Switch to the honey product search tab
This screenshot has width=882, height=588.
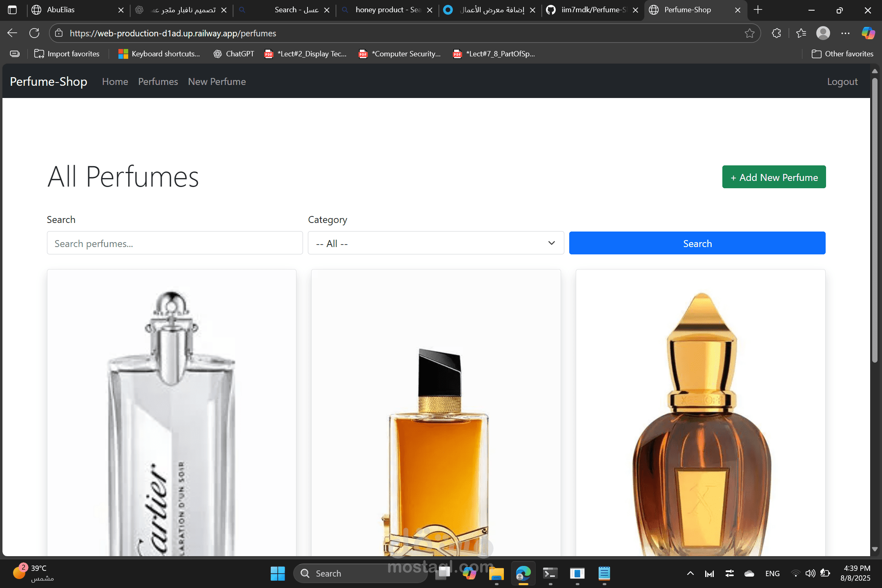387,10
